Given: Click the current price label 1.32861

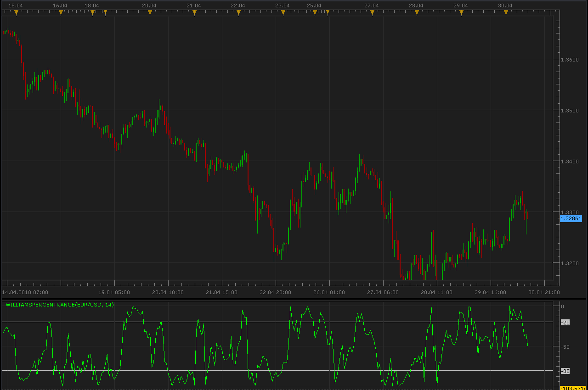Looking at the screenshot, I should pos(571,218).
